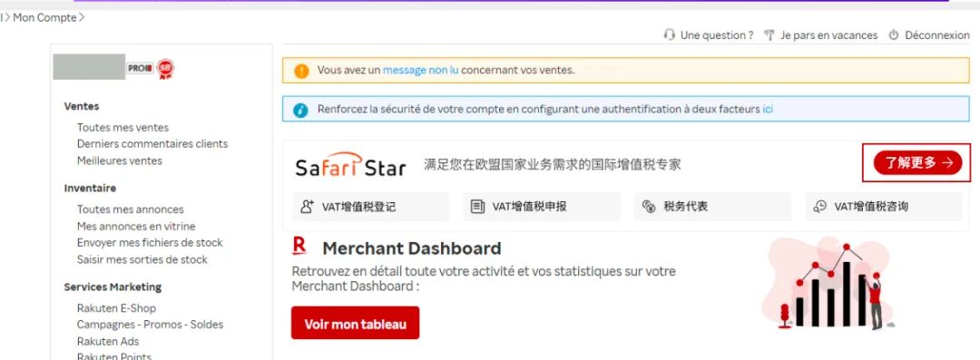Screen dimensions: 980x360
Task: Open Rakuten E-Shop
Action: click(x=116, y=308)
